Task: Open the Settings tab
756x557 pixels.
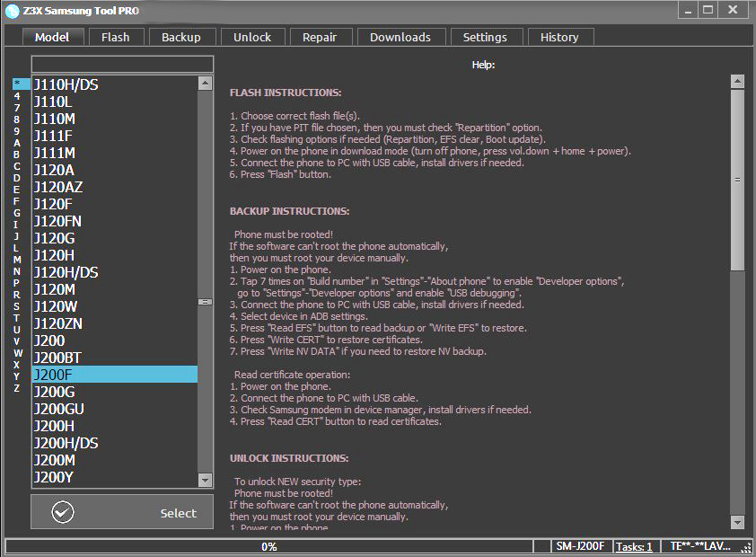Action: [x=485, y=37]
